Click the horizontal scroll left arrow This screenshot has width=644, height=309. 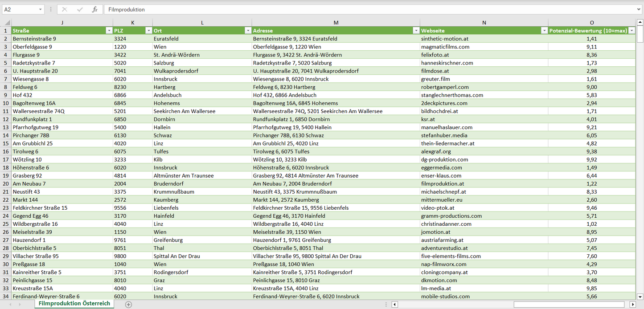click(394, 305)
